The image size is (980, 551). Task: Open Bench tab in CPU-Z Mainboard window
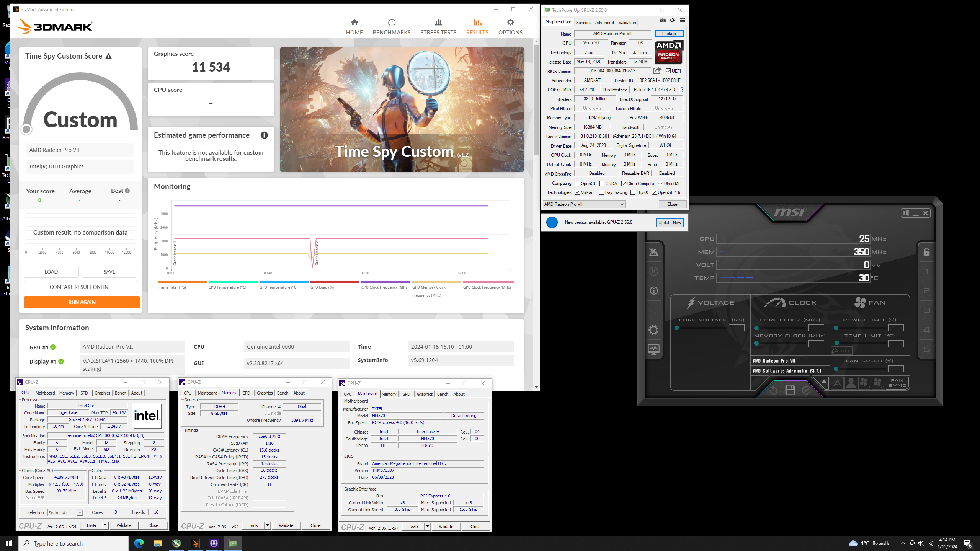coord(443,394)
